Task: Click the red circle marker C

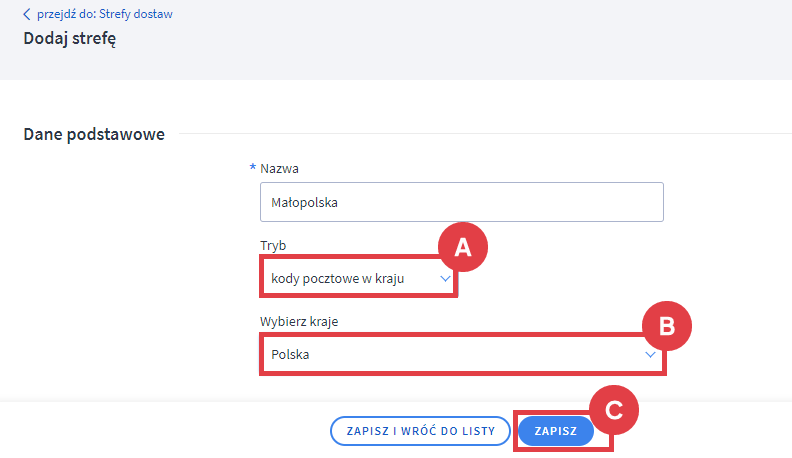Action: (x=614, y=409)
